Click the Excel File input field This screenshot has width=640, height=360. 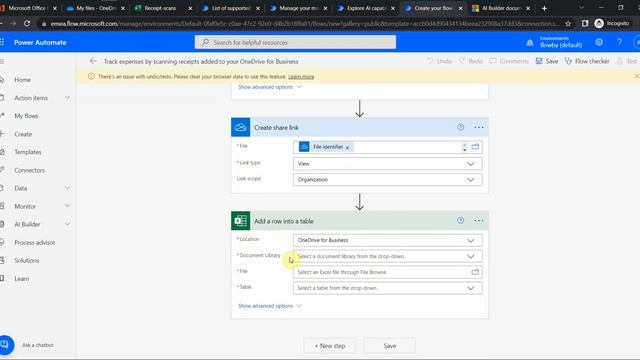coord(387,272)
